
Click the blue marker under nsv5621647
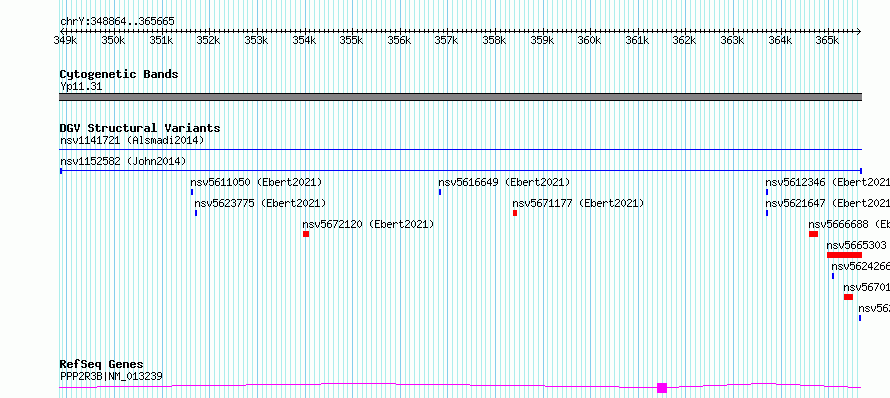[x=767, y=213]
